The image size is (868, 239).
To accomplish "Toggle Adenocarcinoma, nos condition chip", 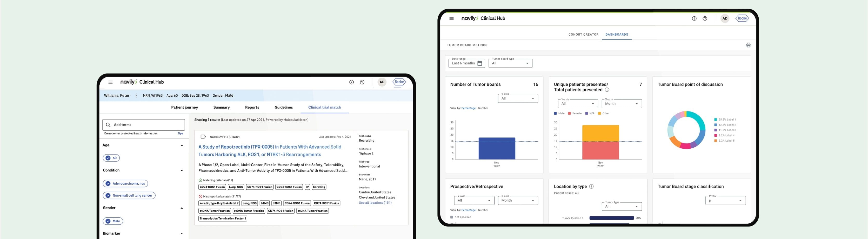I will (125, 184).
